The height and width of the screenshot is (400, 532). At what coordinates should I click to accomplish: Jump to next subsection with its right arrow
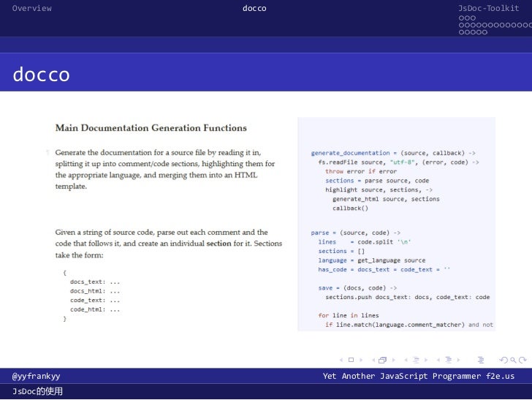tap(426, 360)
